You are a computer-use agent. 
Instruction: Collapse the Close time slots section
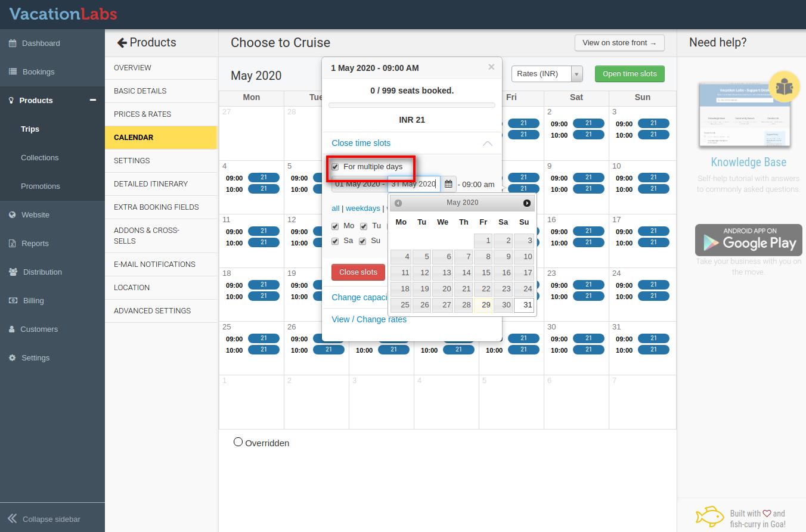(x=487, y=144)
